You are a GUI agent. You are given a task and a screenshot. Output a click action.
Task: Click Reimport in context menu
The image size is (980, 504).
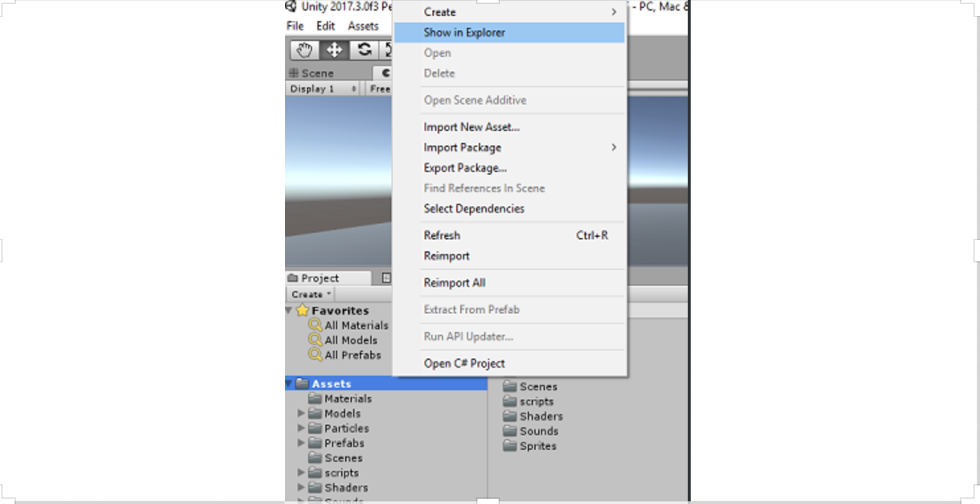(509, 256)
